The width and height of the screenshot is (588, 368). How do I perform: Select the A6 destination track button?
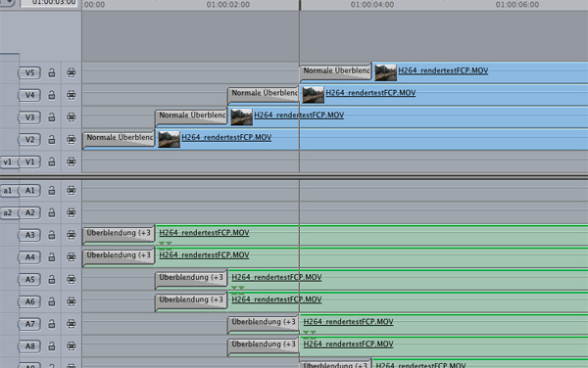(29, 301)
